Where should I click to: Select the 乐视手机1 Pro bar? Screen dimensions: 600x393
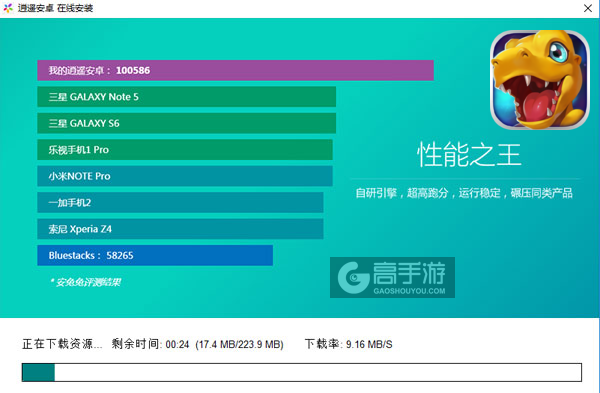click(185, 150)
